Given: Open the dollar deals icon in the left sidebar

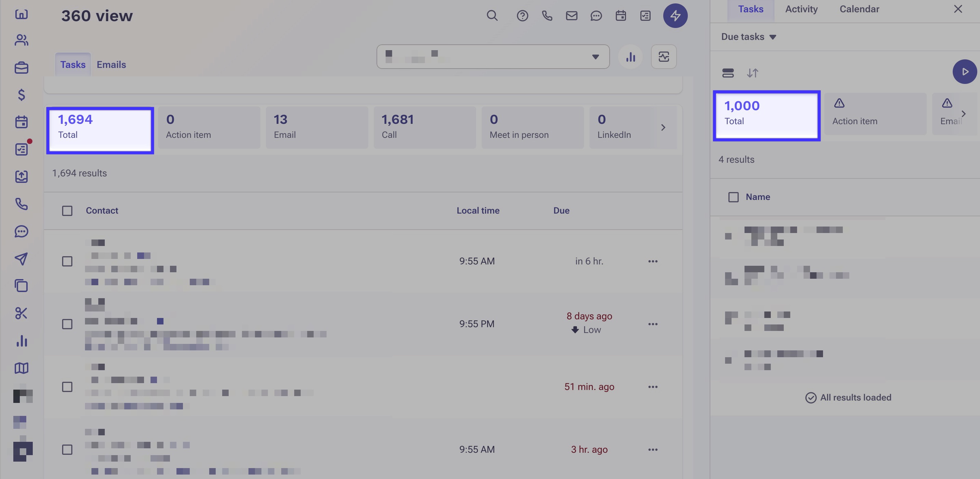Looking at the screenshot, I should [x=22, y=96].
